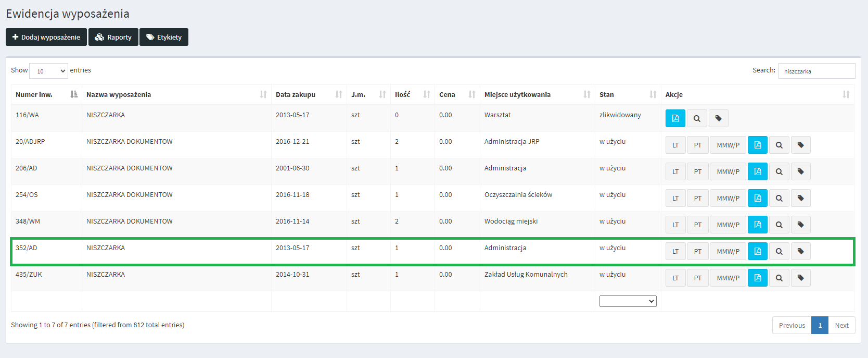
Task: Open PDF icon for row 435/ZUK
Action: [x=757, y=278]
